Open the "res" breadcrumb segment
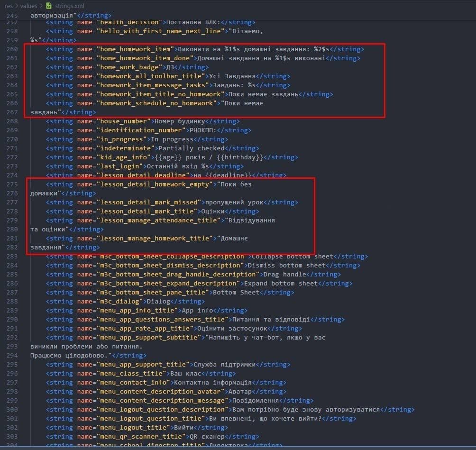 tap(9, 6)
